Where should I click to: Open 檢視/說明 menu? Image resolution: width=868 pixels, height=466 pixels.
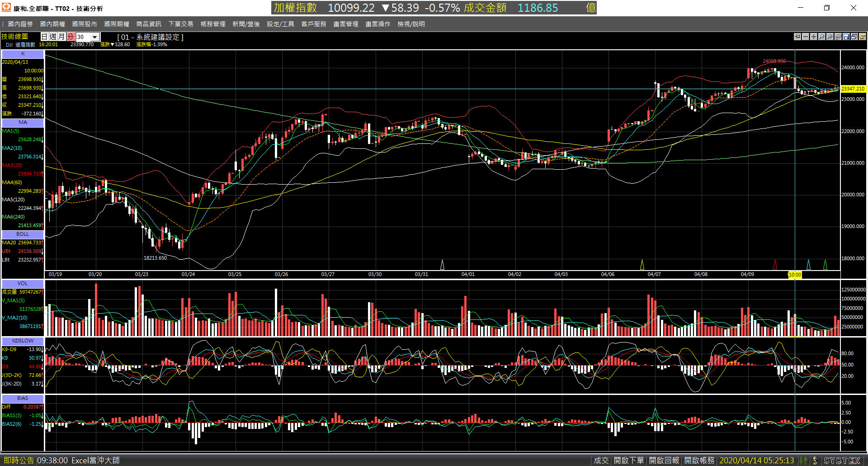tap(411, 24)
